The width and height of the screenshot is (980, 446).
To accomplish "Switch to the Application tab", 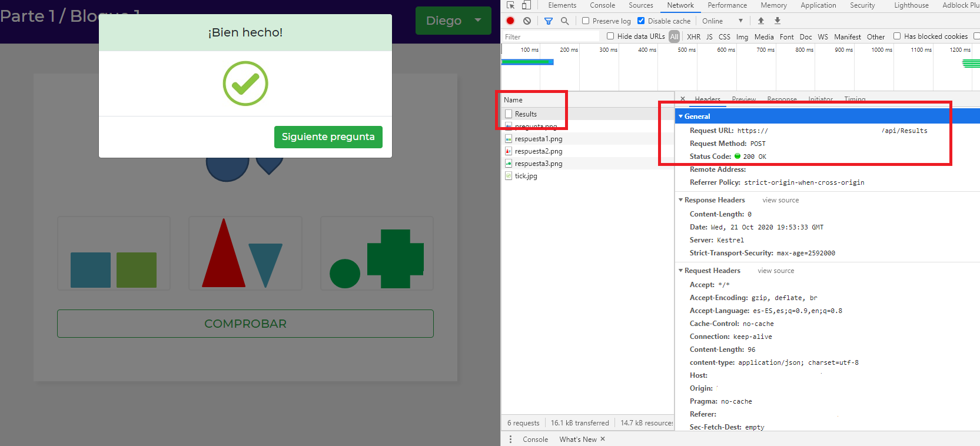I will pyautogui.click(x=818, y=5).
